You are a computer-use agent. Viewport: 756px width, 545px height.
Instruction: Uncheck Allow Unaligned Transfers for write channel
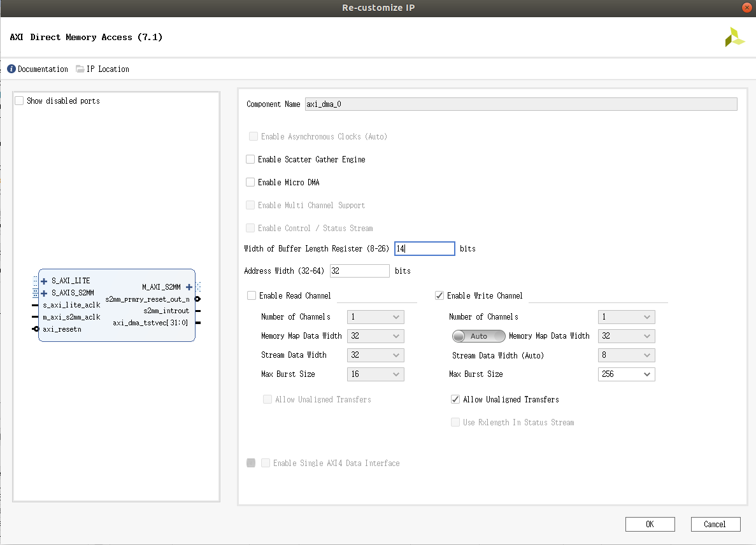click(x=455, y=399)
